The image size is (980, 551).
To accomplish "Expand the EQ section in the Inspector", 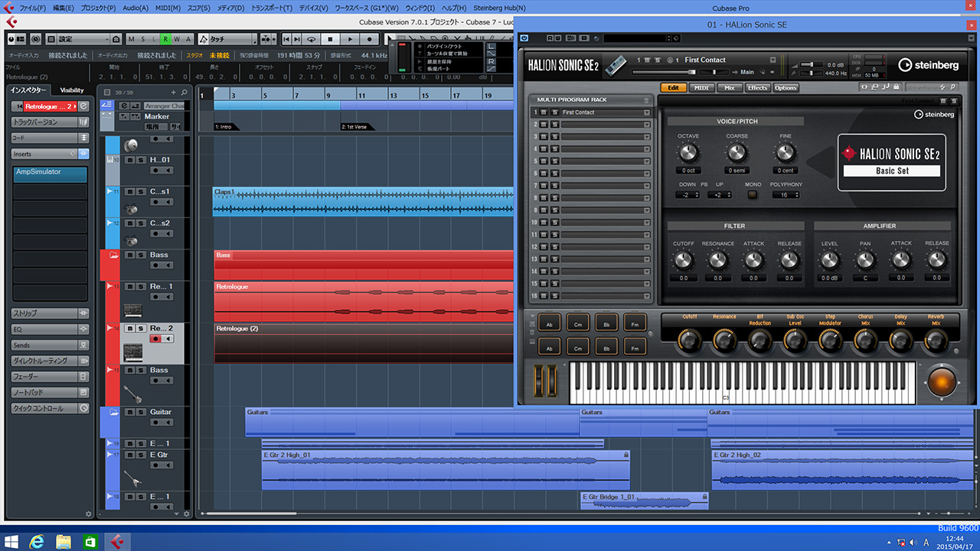I will pos(44,329).
